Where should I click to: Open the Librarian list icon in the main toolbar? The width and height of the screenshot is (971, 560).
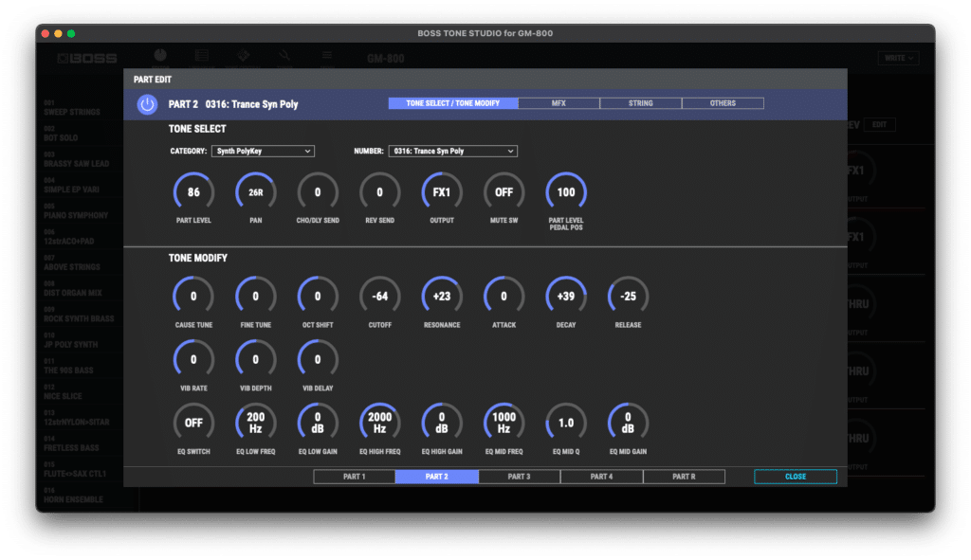pos(201,56)
